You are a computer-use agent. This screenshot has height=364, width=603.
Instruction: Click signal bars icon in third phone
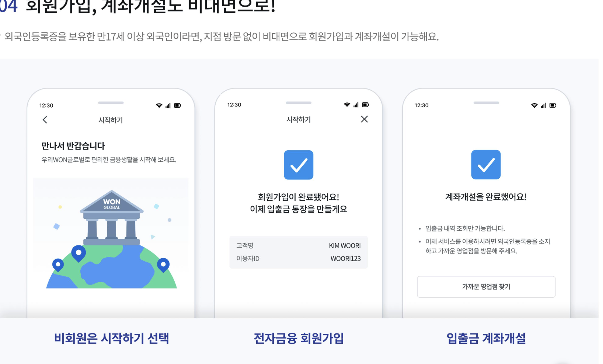(x=543, y=105)
